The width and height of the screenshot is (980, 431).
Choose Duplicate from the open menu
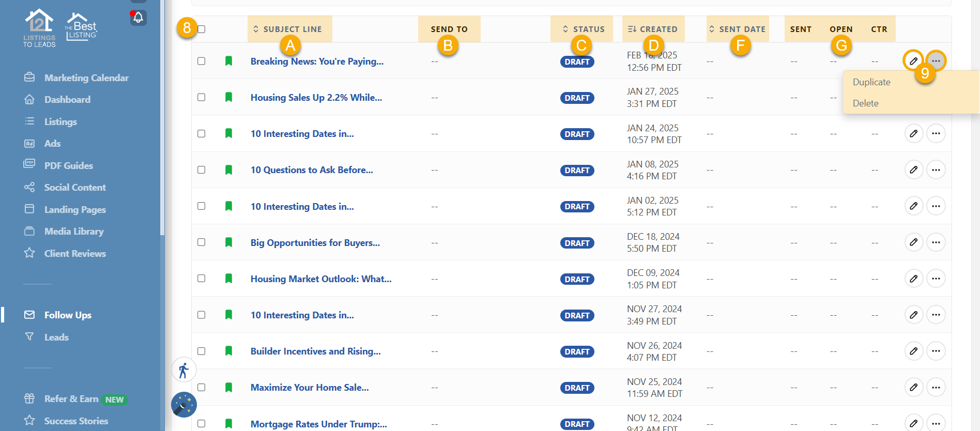tap(871, 82)
